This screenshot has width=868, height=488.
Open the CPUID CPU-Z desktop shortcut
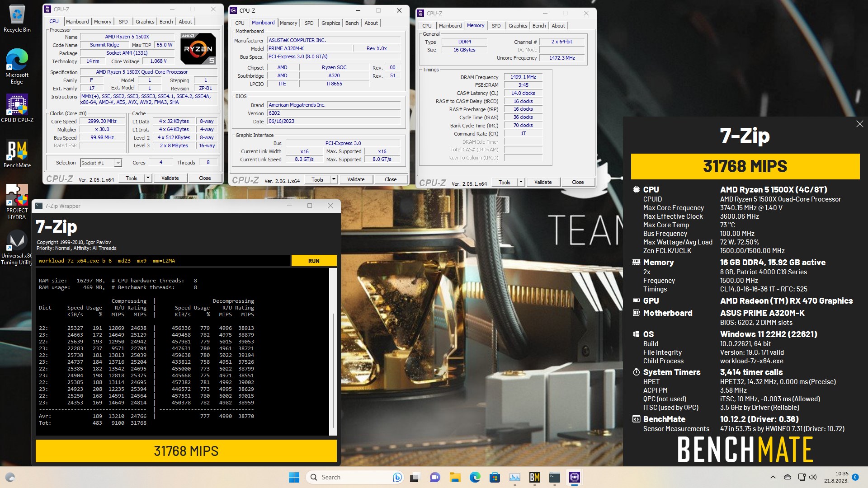(17, 108)
